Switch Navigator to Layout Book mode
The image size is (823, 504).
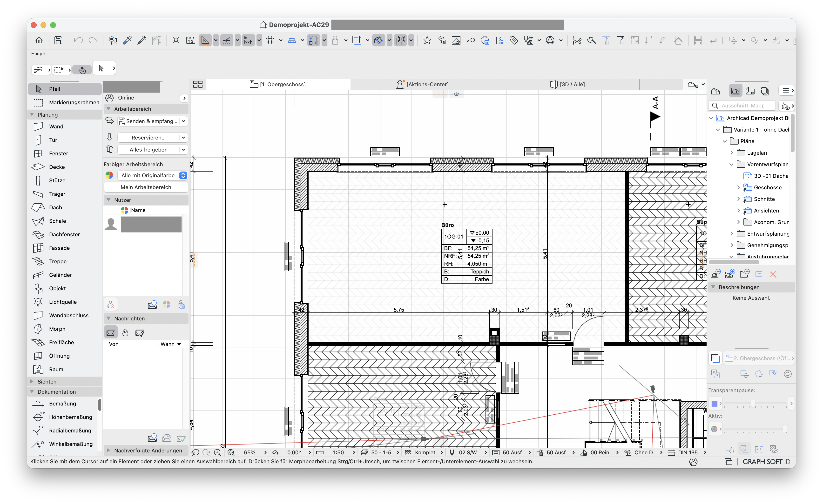click(750, 91)
